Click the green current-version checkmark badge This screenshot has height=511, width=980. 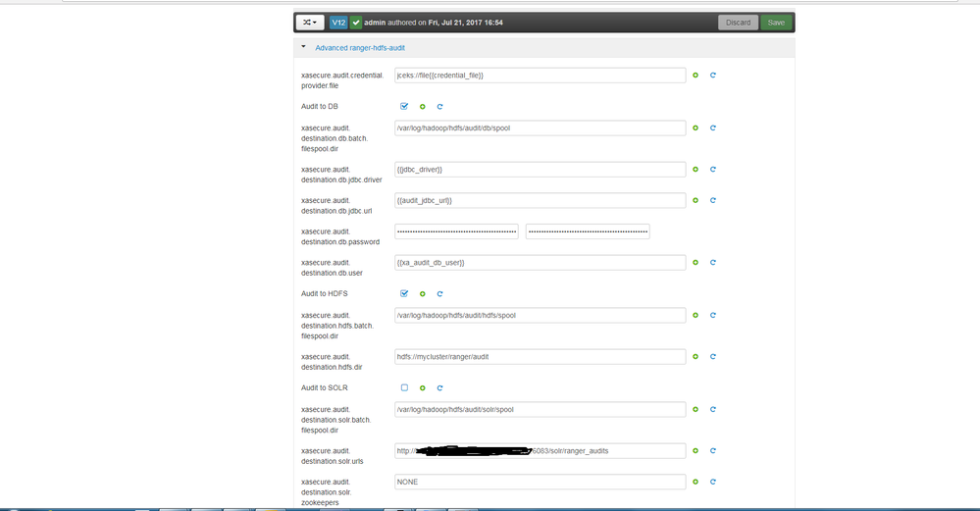pyautogui.click(x=356, y=23)
